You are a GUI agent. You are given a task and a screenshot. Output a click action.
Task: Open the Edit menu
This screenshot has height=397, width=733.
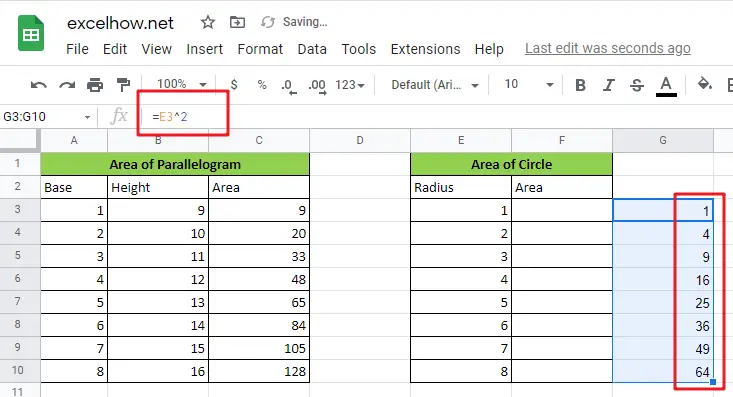pyautogui.click(x=115, y=49)
